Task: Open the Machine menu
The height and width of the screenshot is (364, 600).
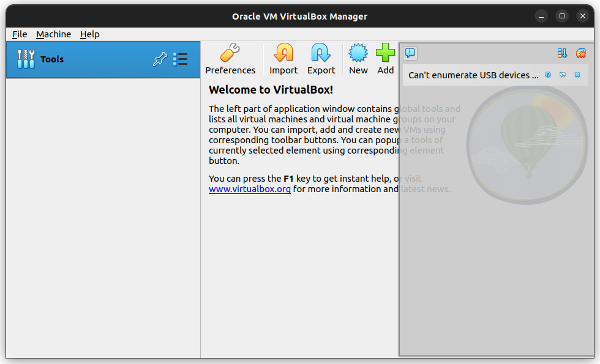Action: (54, 34)
